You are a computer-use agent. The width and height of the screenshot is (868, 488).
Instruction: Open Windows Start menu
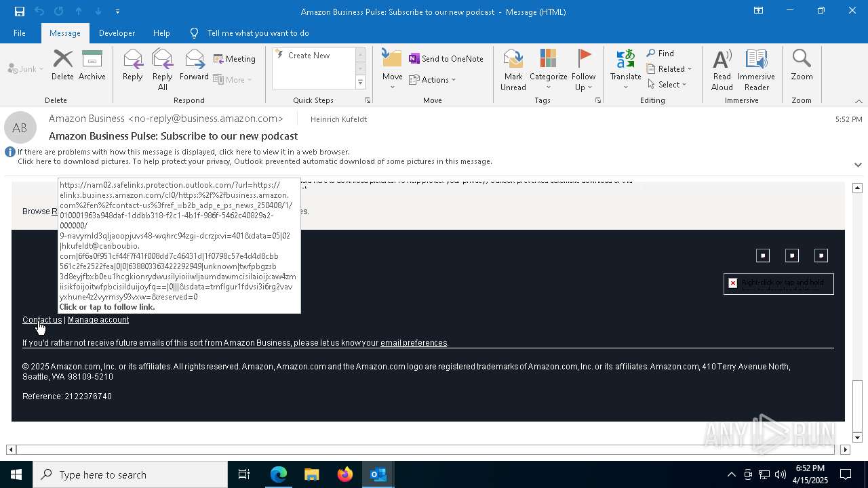(x=16, y=474)
